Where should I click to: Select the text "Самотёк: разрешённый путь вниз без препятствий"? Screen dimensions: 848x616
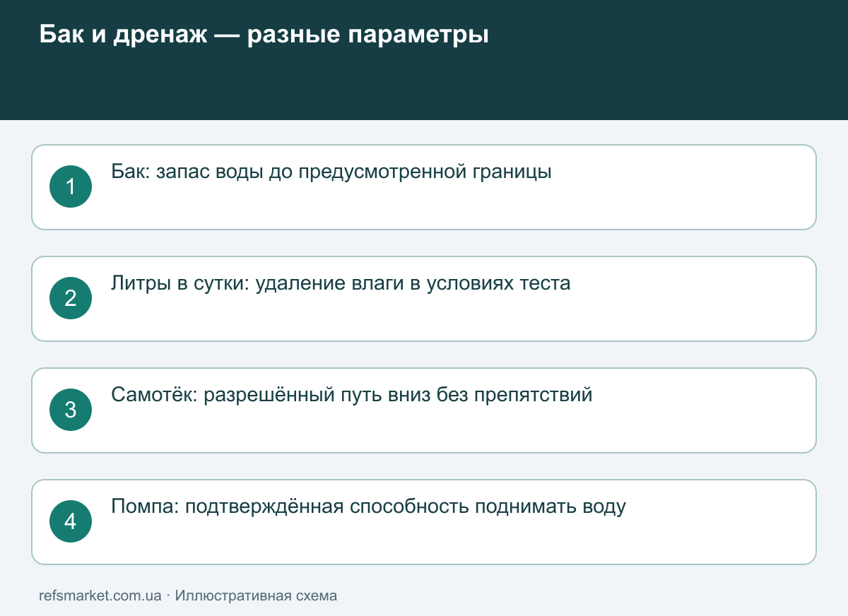coord(352,395)
